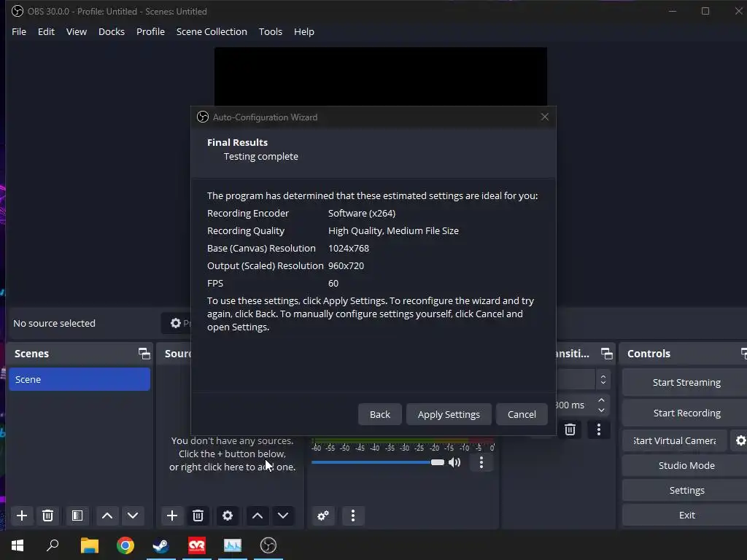Enable Studio Mode
The width and height of the screenshot is (747, 560).
(686, 465)
